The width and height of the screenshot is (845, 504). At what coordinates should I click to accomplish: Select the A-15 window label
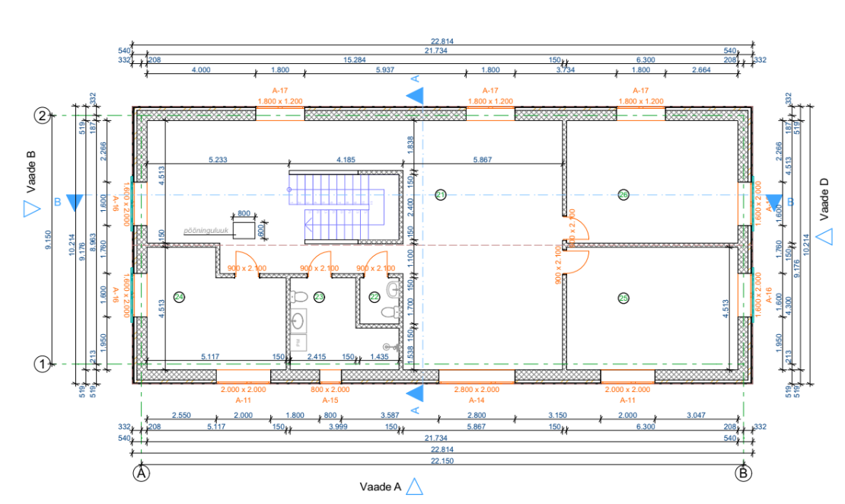click(330, 400)
